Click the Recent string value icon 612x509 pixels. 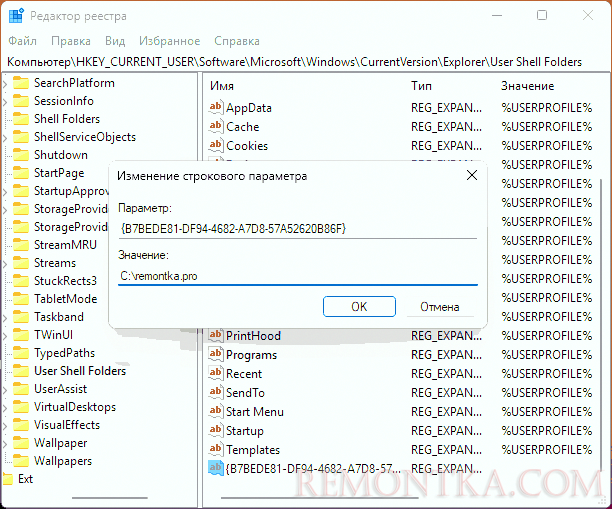coord(215,374)
